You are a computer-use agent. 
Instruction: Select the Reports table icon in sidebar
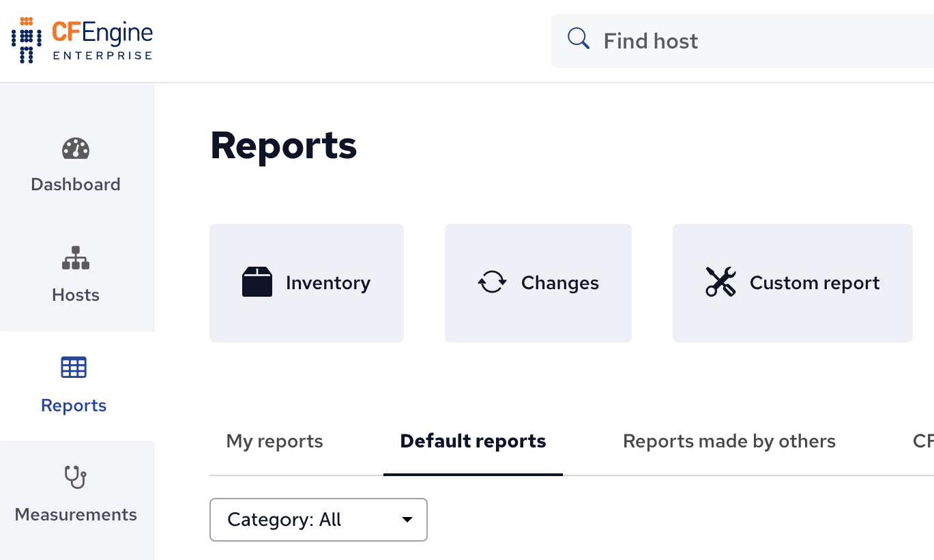click(74, 367)
